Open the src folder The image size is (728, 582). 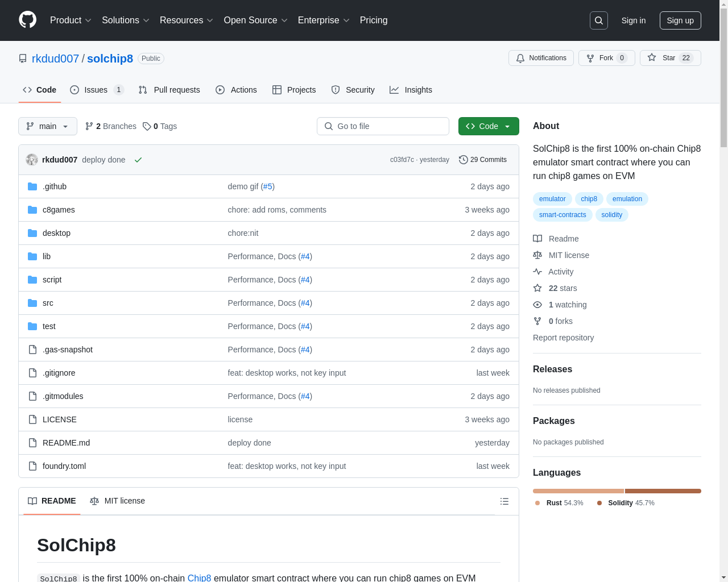pyautogui.click(x=48, y=303)
